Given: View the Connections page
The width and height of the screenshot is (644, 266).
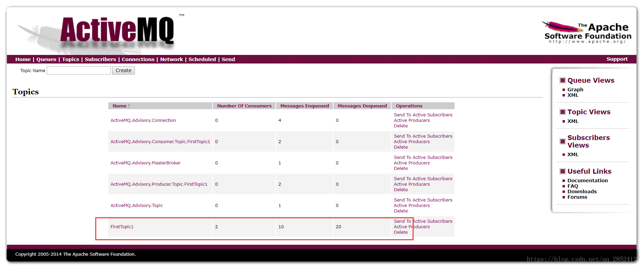Looking at the screenshot, I should point(138,59).
